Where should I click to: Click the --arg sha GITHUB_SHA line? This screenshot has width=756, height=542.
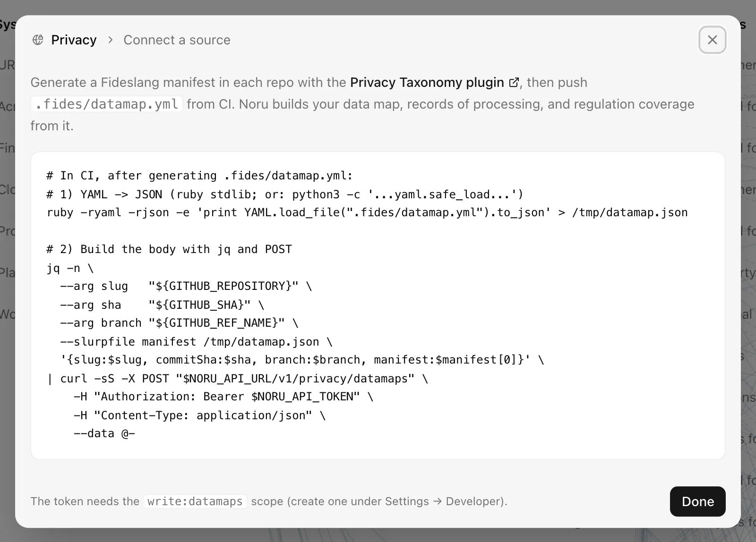click(162, 305)
